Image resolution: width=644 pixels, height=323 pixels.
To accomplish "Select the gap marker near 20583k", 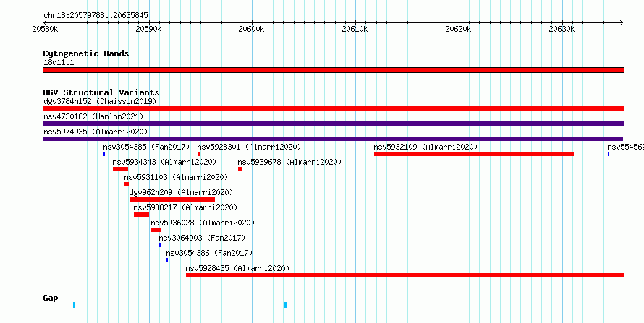I will coord(74,304).
